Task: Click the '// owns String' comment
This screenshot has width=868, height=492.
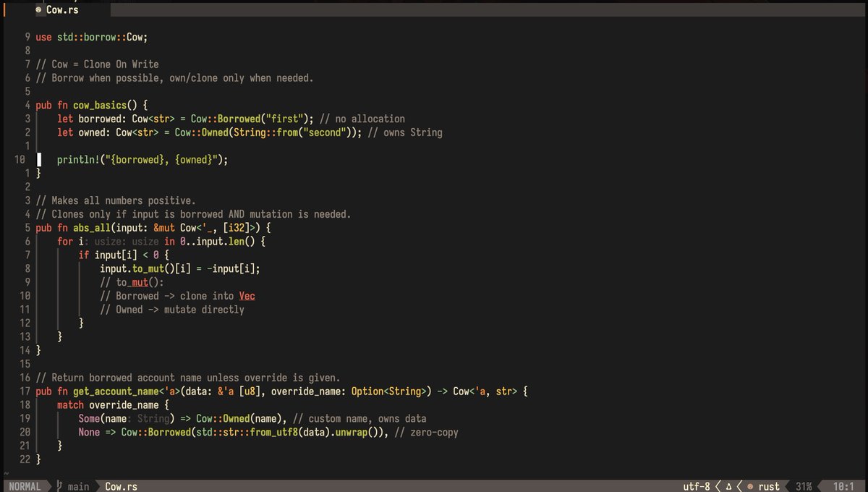Action: (405, 132)
